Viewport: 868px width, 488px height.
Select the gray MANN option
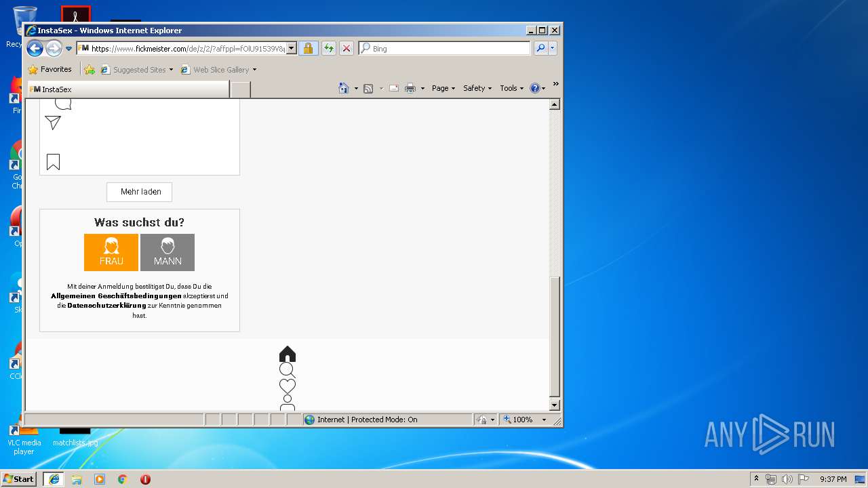pyautogui.click(x=167, y=252)
